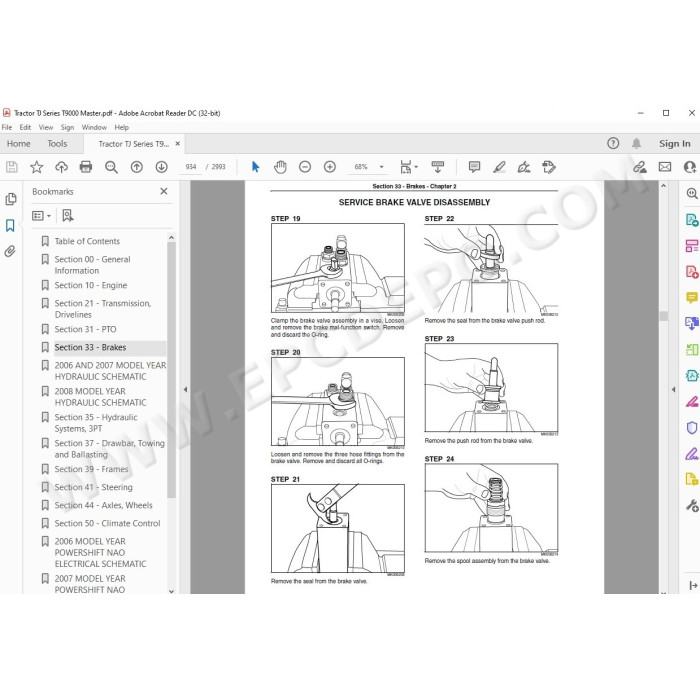Open Section 50 - Climate Control bookmark

pyautogui.click(x=107, y=523)
